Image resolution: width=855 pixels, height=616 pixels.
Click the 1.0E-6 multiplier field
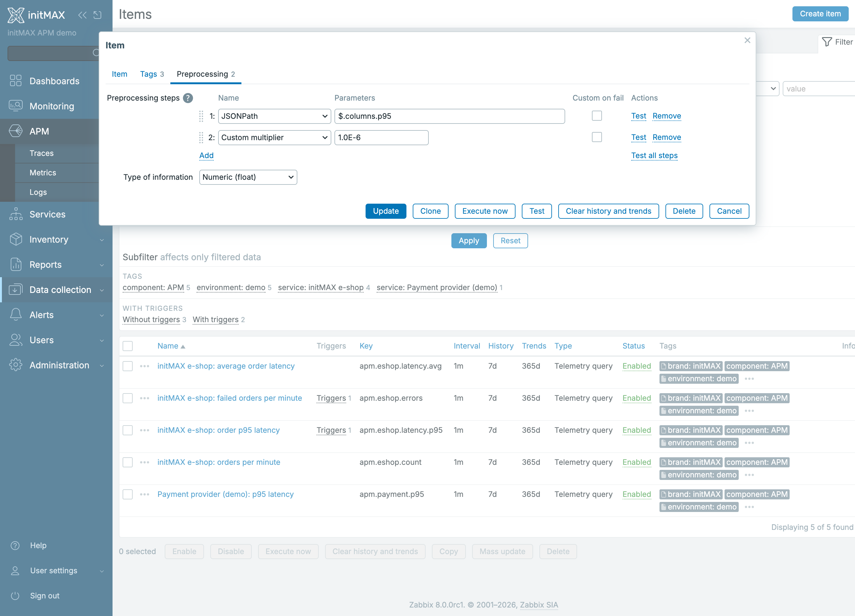(x=381, y=138)
